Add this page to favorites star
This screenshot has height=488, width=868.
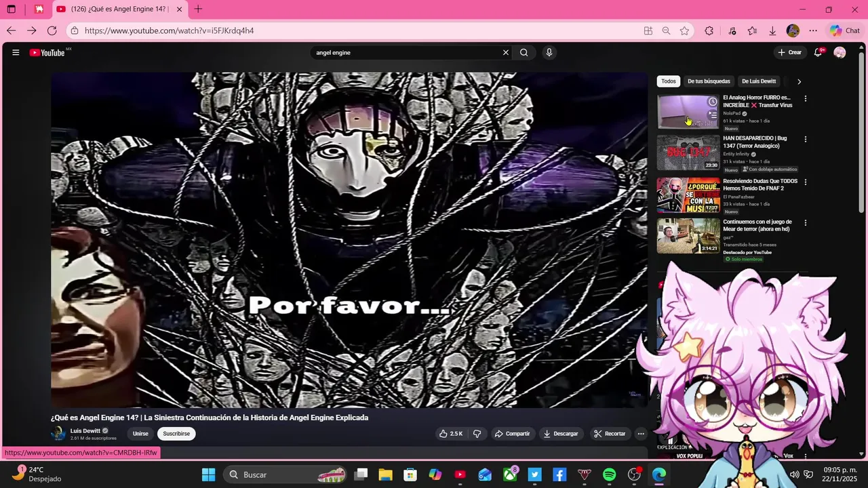click(x=684, y=30)
